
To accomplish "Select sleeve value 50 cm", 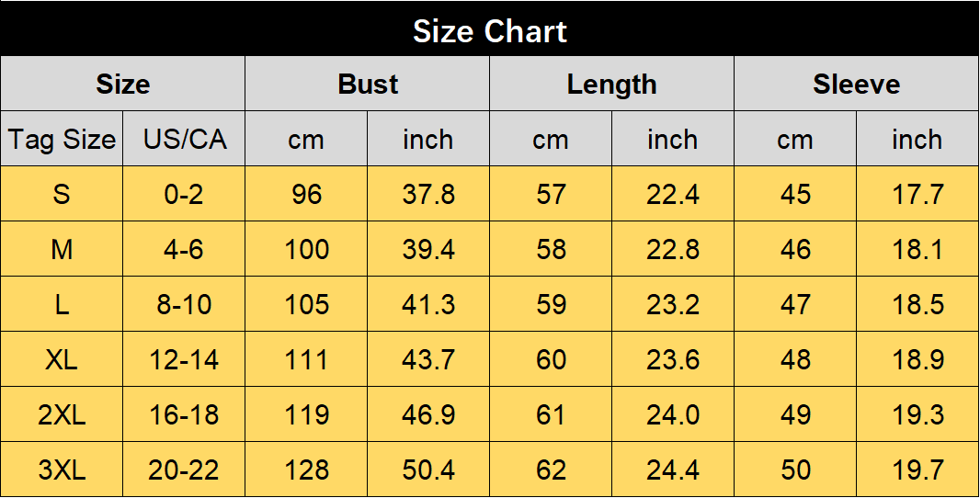I will (x=795, y=470).
